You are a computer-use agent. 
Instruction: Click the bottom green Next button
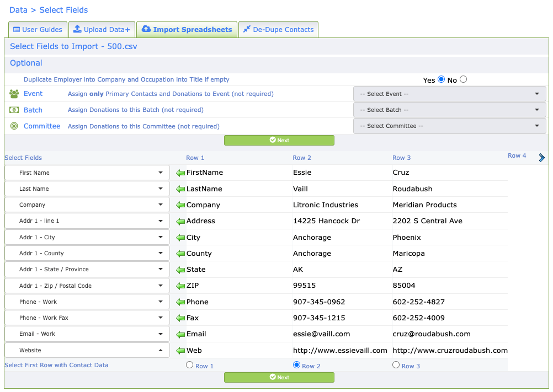point(279,377)
